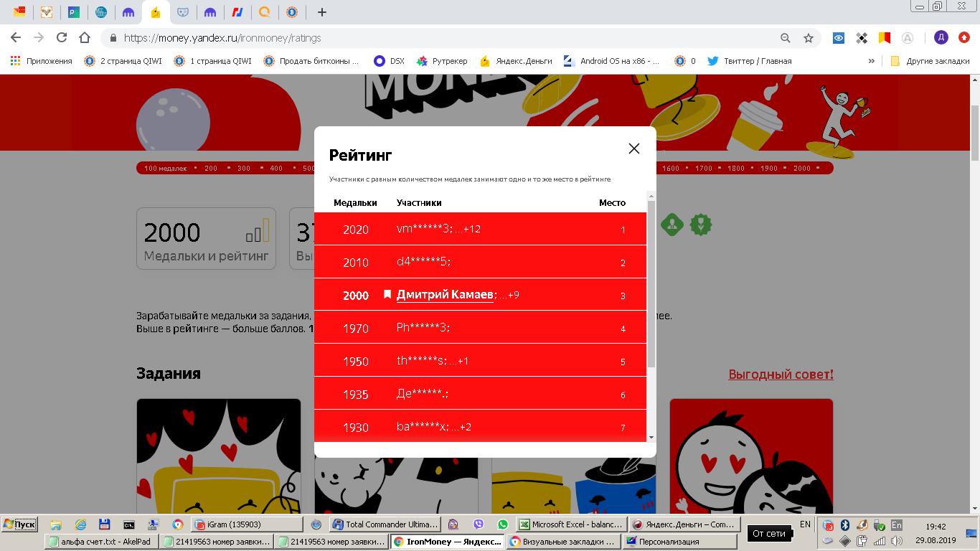Switch to the iGram (135903) taskbar window
This screenshot has width=980, height=551.
tap(248, 524)
